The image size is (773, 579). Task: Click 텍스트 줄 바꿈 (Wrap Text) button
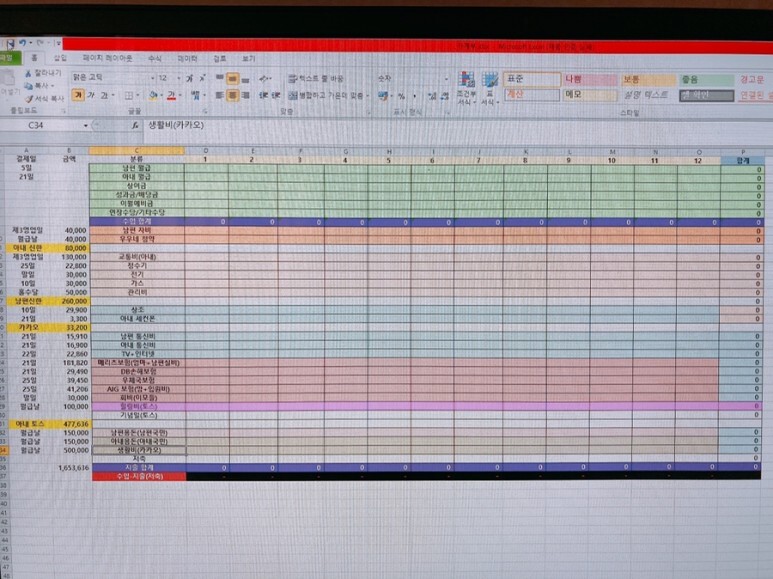[x=316, y=78]
